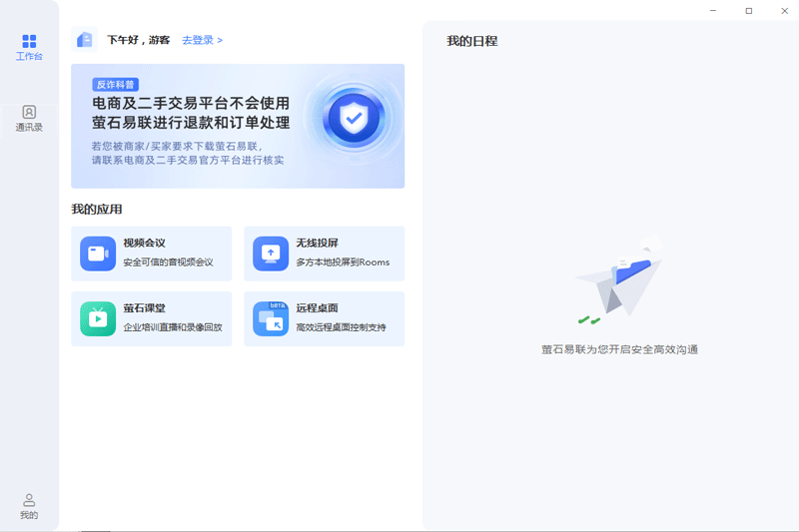Click the 萤石课堂 green TV icon
The height and width of the screenshot is (532, 799).
point(98,318)
